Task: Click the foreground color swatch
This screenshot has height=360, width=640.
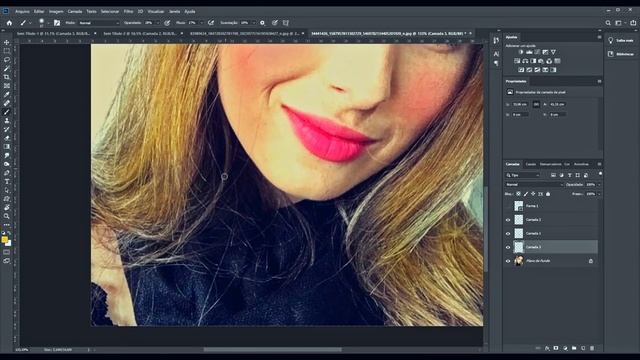Action: (4, 240)
